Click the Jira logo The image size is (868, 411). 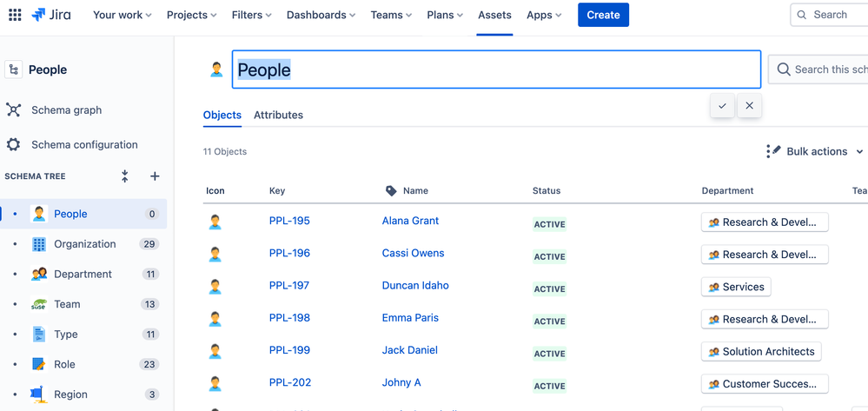[x=51, y=15]
